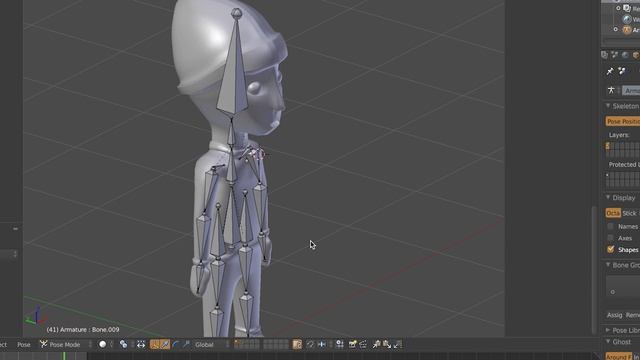Select the Armature object in outliner
This screenshot has width=640, height=360.
636,30
